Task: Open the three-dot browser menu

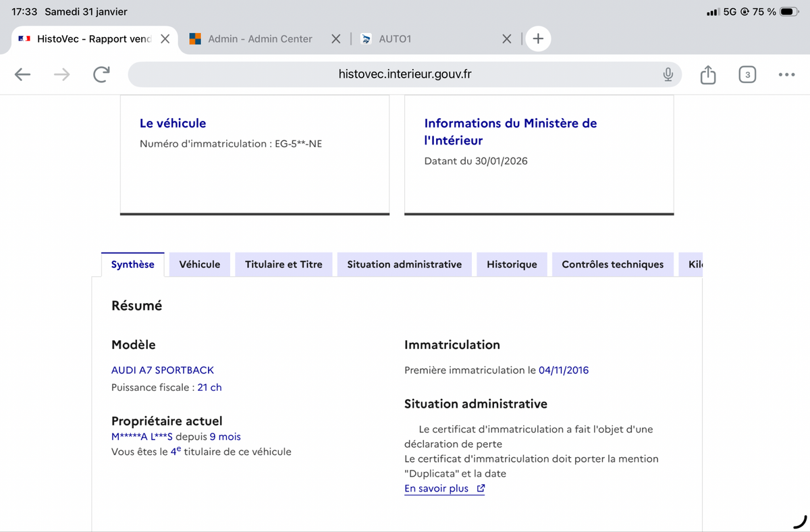Action: tap(786, 74)
